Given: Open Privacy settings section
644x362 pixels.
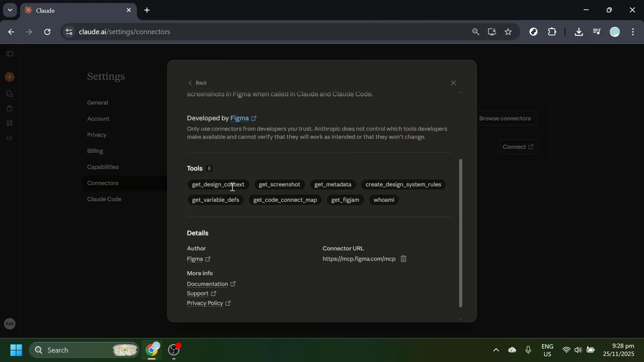Looking at the screenshot, I should tap(97, 135).
